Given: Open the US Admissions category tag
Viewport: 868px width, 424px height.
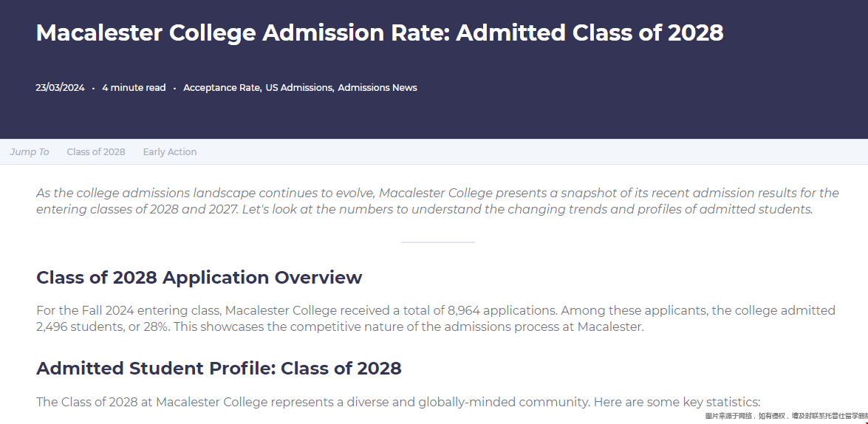Looking at the screenshot, I should pos(299,87).
